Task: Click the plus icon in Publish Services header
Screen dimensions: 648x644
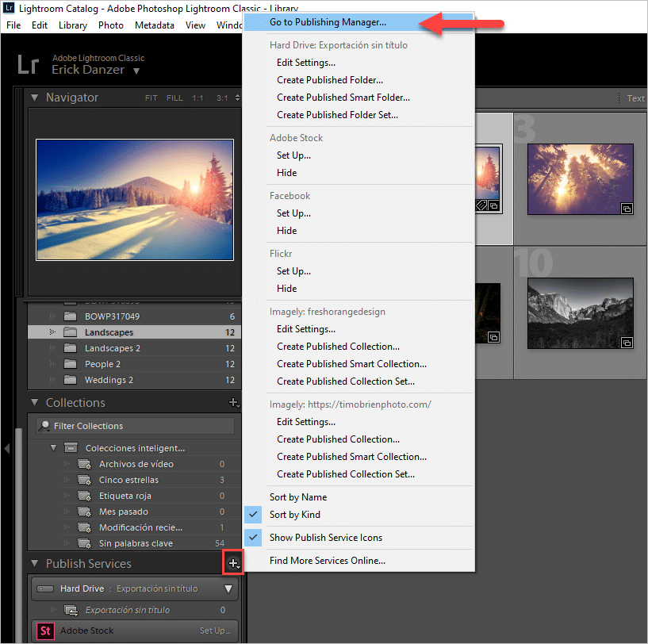Action: coord(233,562)
